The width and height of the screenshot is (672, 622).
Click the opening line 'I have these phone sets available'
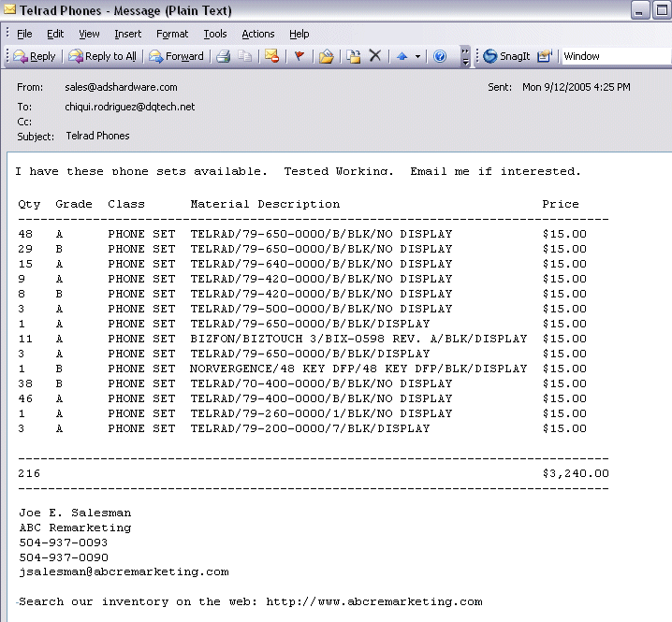pos(141,172)
